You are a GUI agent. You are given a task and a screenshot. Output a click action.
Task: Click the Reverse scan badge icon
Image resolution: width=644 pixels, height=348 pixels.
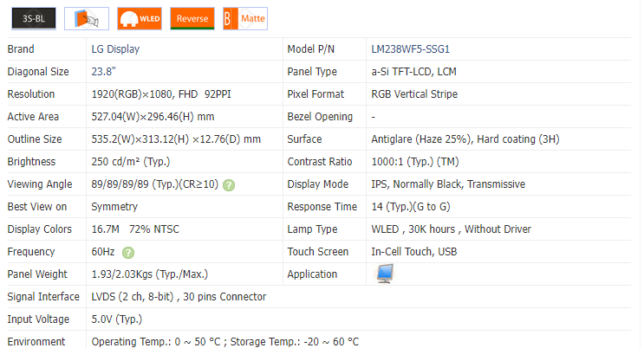[192, 18]
